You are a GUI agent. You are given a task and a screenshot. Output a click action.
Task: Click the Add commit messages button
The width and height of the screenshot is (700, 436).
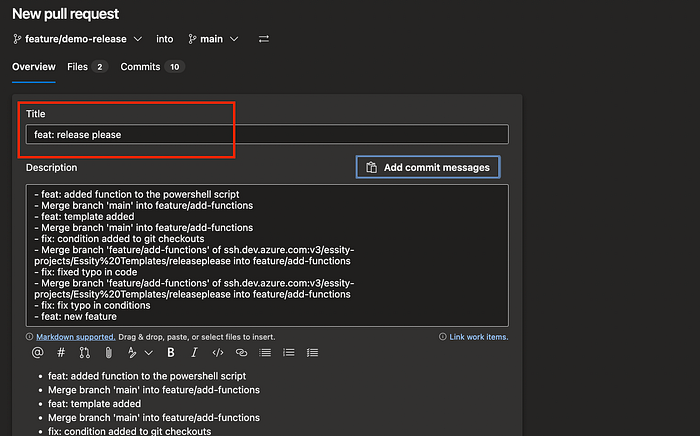pyautogui.click(x=428, y=167)
